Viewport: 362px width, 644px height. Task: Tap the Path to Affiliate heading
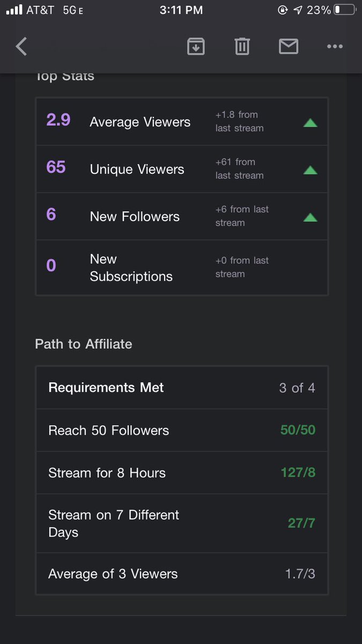click(x=84, y=344)
